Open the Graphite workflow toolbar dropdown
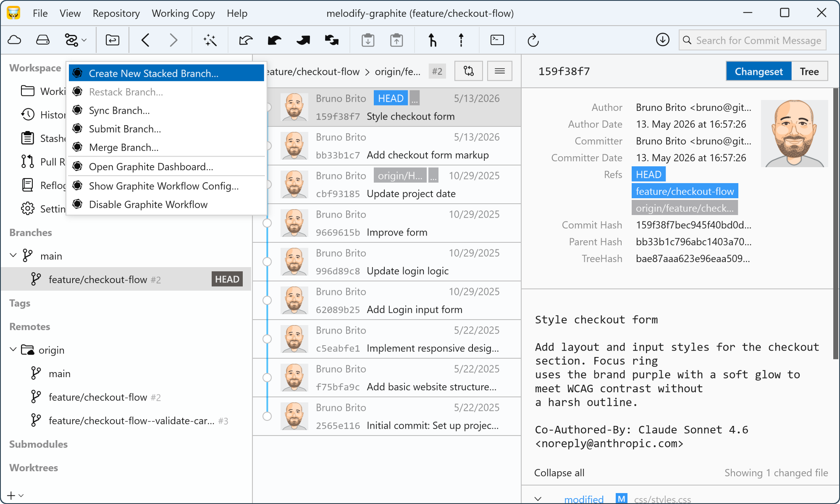Viewport: 840px width, 504px height. click(76, 40)
